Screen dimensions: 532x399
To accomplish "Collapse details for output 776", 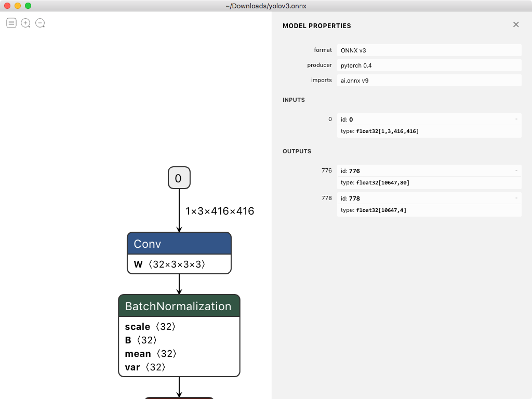I will click(516, 170).
